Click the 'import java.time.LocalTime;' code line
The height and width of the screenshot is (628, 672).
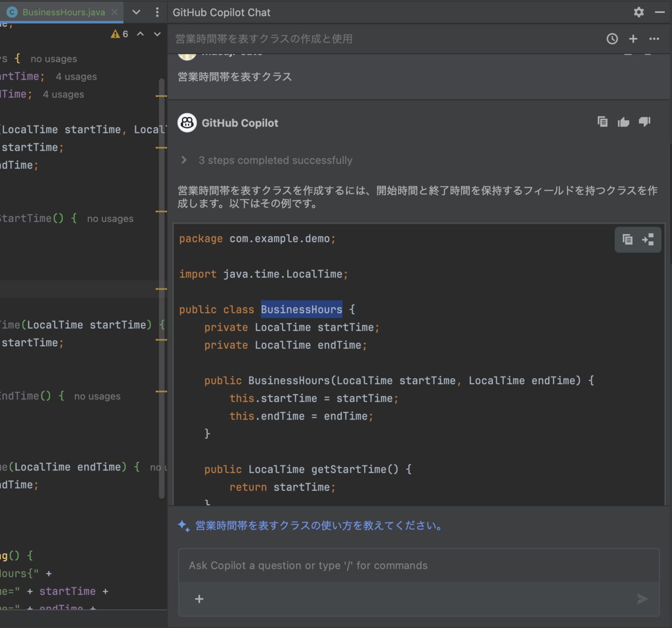click(x=263, y=274)
